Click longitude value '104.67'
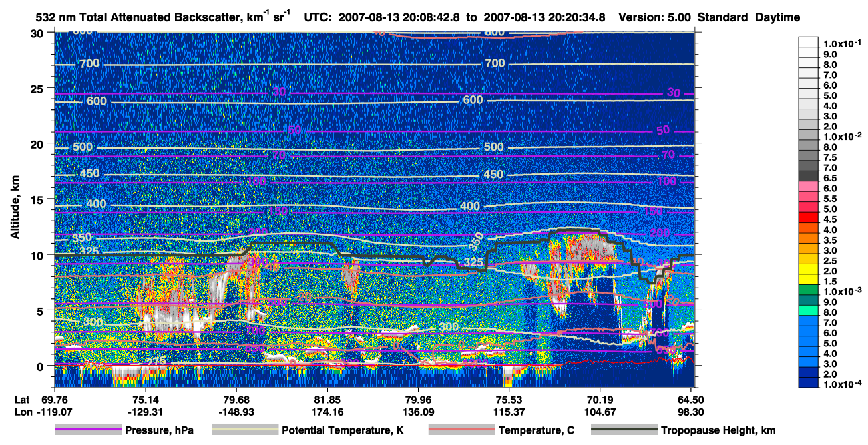Viewport: 868px width, 445px height. click(600, 412)
